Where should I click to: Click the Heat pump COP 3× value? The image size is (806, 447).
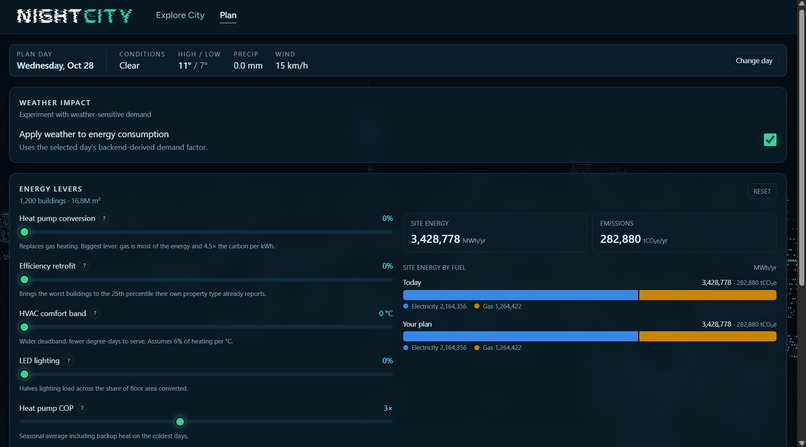[x=388, y=408]
